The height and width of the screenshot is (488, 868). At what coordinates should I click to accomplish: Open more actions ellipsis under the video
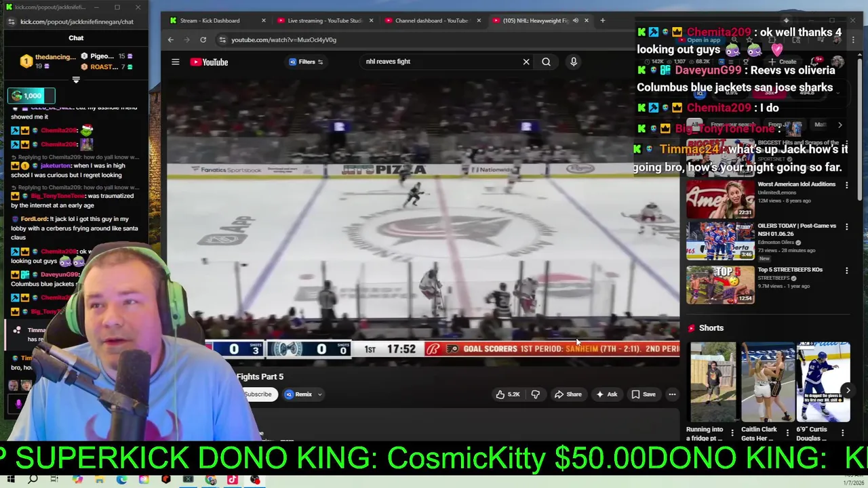pyautogui.click(x=672, y=394)
